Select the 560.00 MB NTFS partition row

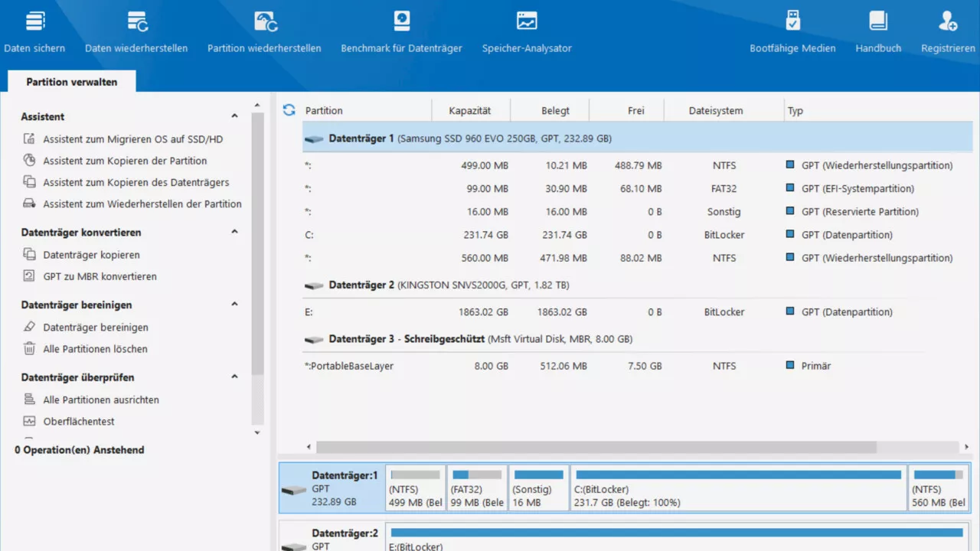[x=637, y=258]
